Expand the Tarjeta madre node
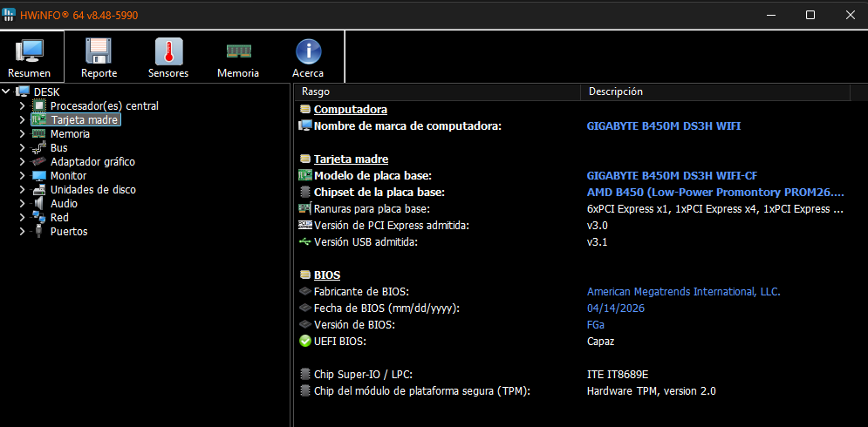 pyautogui.click(x=22, y=119)
